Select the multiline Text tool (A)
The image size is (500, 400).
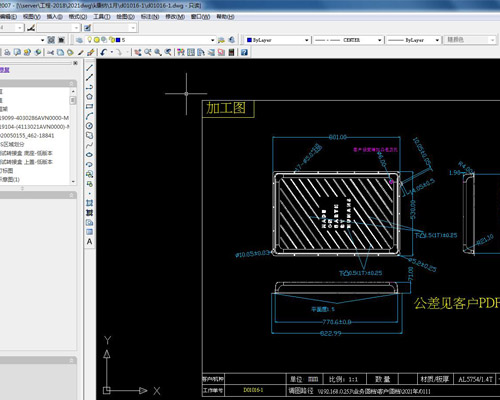click(89, 242)
